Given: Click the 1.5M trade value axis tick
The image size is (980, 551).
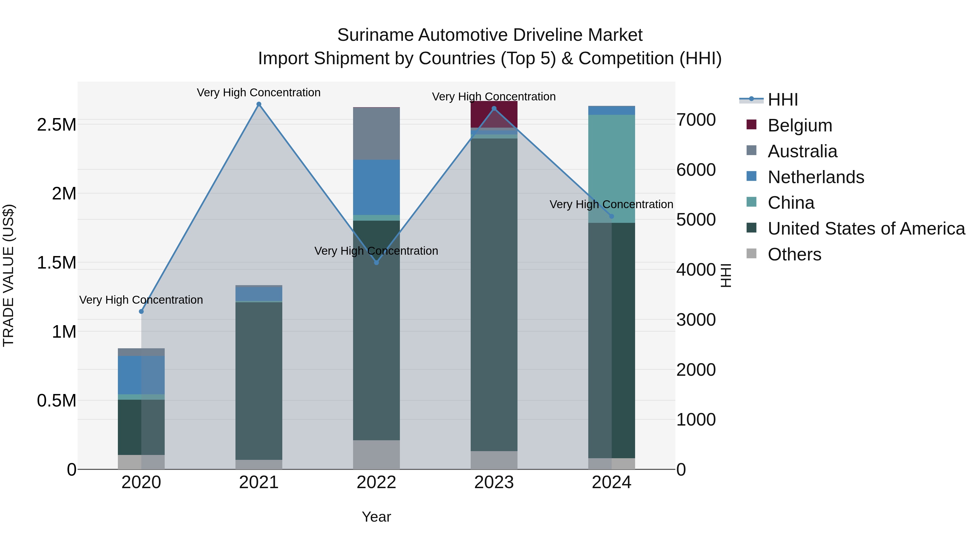Looking at the screenshot, I should [56, 263].
